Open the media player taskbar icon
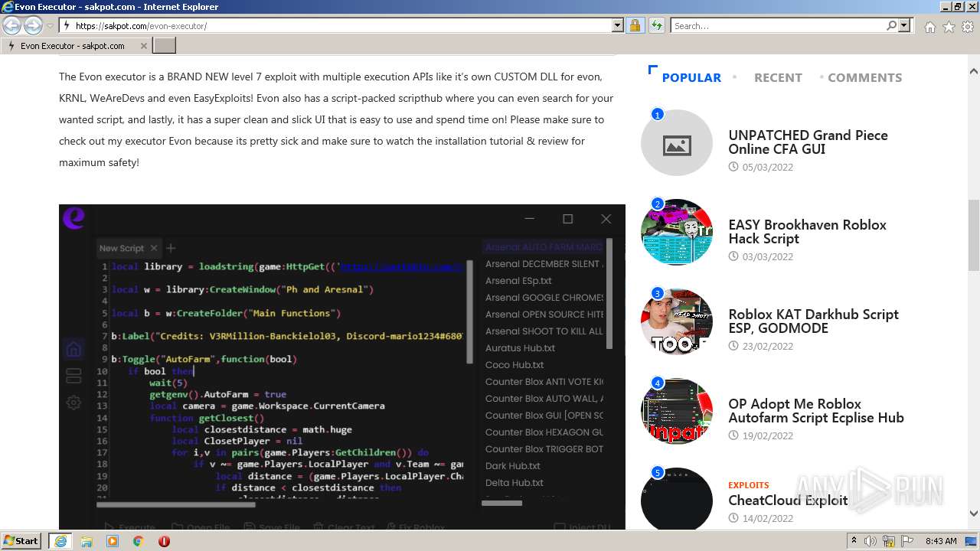This screenshot has width=980, height=551. [113, 541]
